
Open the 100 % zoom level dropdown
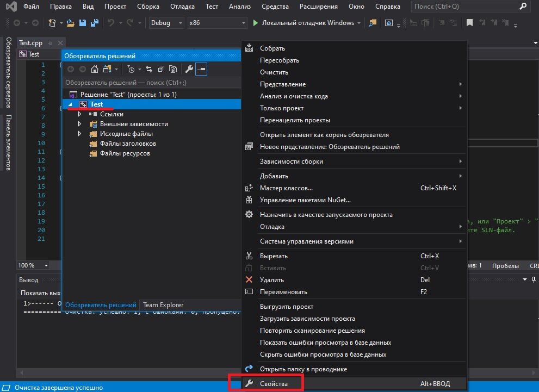click(33, 265)
